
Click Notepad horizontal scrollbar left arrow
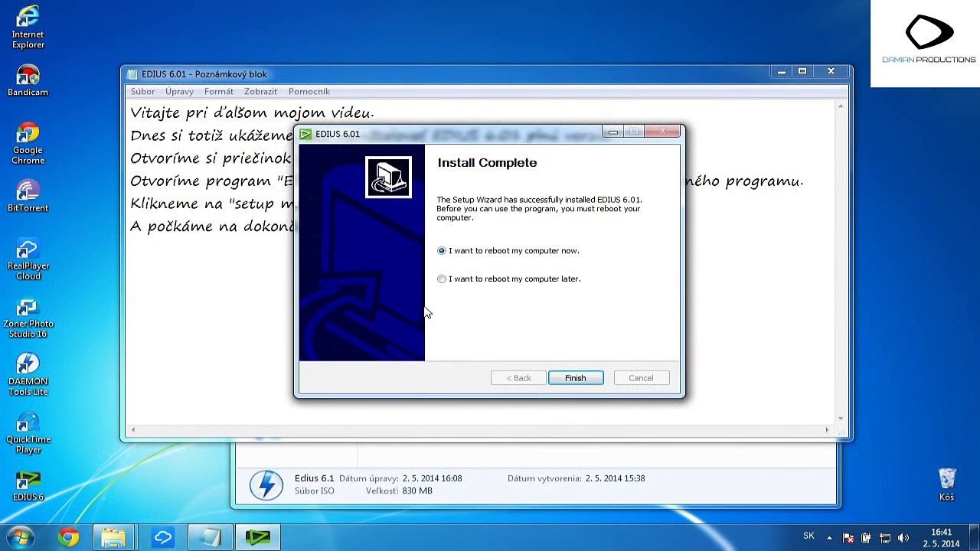click(132, 430)
